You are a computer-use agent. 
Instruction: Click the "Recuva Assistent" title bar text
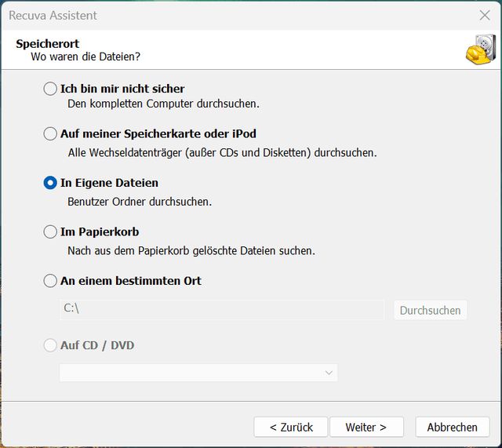(x=53, y=15)
